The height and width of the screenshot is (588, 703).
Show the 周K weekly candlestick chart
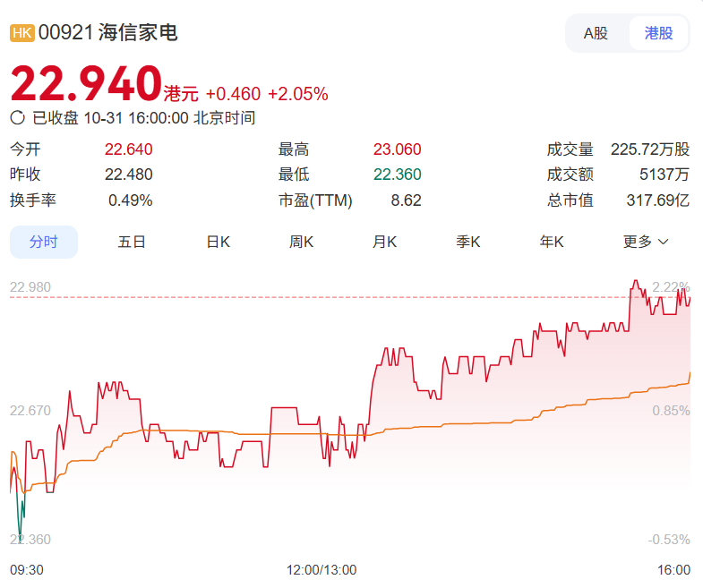301,242
